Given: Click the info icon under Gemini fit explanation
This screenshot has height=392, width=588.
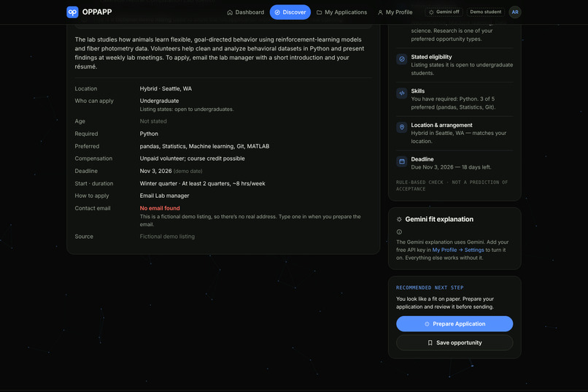Looking at the screenshot, I should 399,232.
